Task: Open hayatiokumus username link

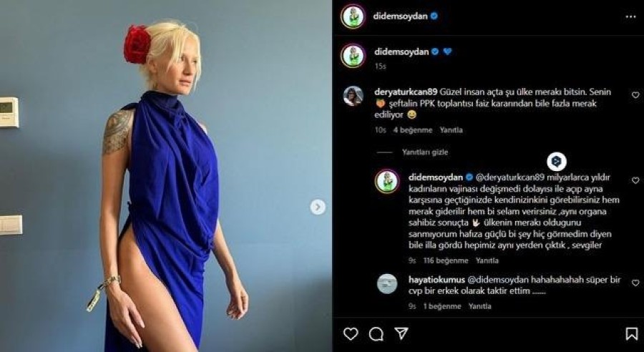Action: (436, 280)
